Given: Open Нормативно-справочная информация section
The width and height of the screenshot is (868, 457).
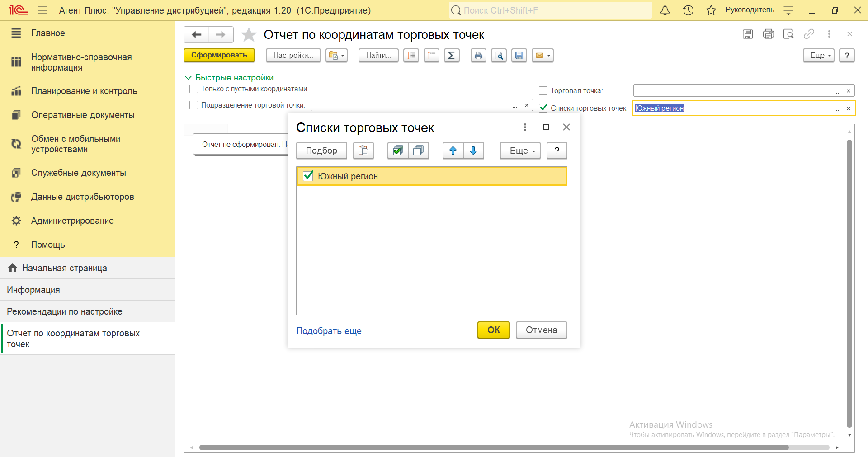Looking at the screenshot, I should click(x=81, y=62).
